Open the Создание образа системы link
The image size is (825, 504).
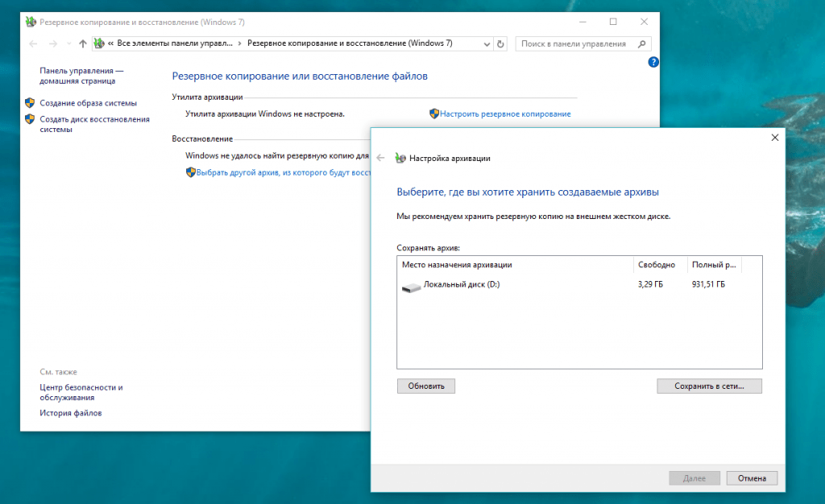[88, 103]
